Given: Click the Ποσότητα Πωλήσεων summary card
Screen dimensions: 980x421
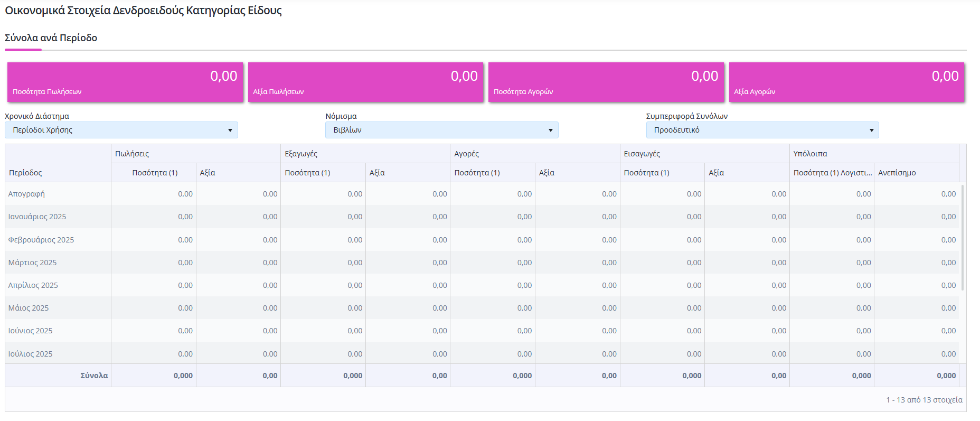Looking at the screenshot, I should [x=125, y=82].
